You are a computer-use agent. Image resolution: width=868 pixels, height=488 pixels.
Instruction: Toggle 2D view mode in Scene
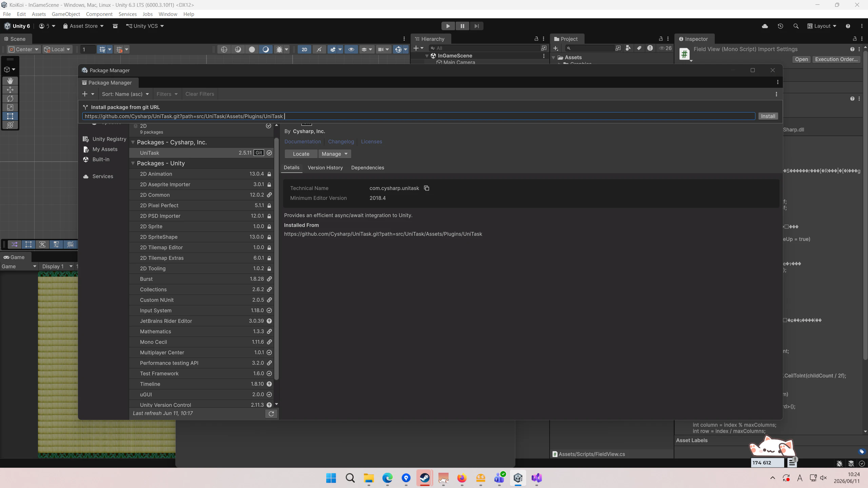pyautogui.click(x=304, y=49)
